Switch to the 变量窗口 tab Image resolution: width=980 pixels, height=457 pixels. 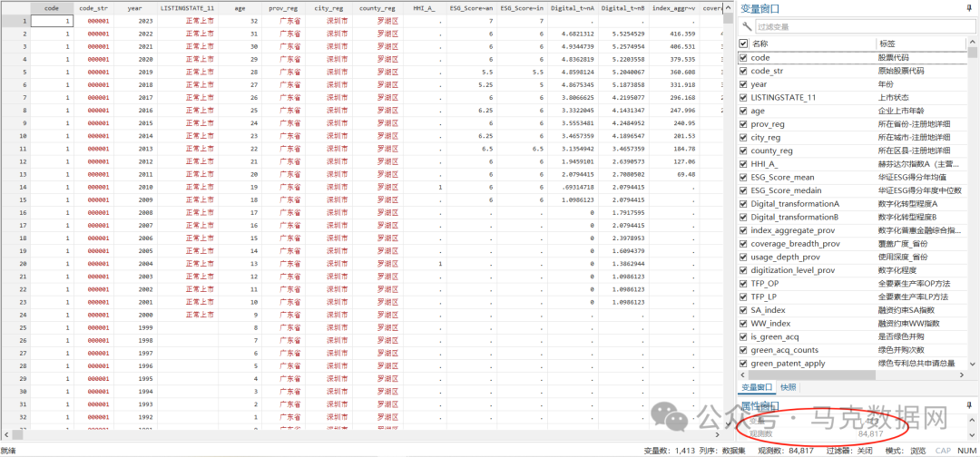pos(757,387)
